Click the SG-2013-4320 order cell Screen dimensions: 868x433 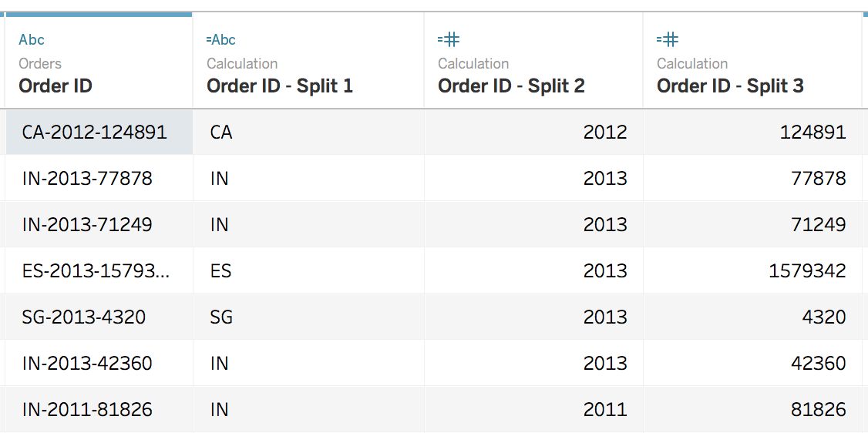(x=84, y=317)
